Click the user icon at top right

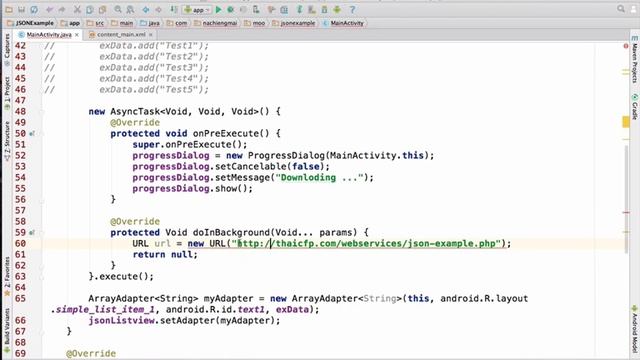point(635,9)
